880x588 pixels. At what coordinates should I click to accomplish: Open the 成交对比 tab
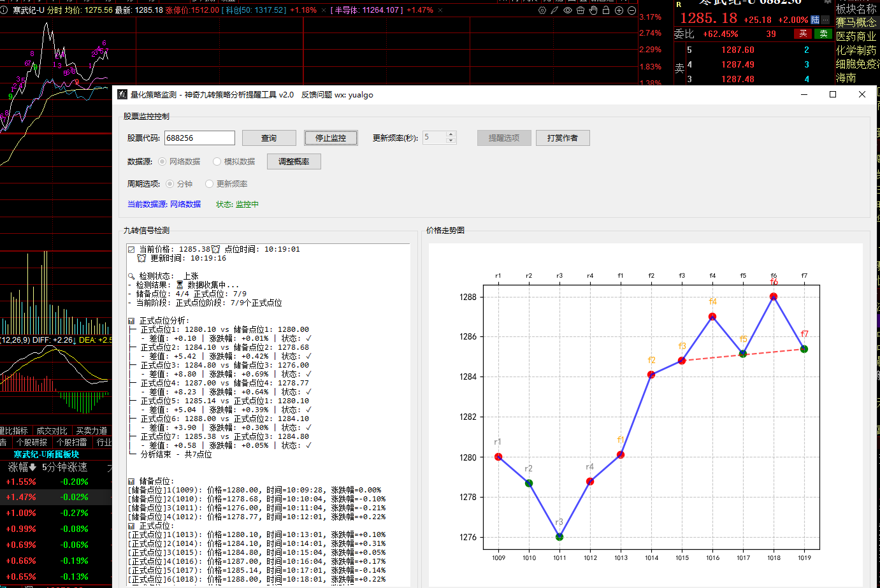52,431
